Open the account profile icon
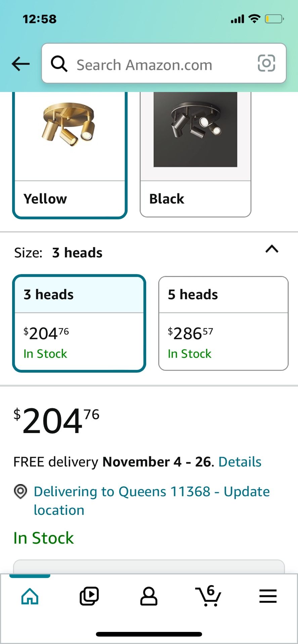This screenshot has height=644, width=298. (148, 596)
